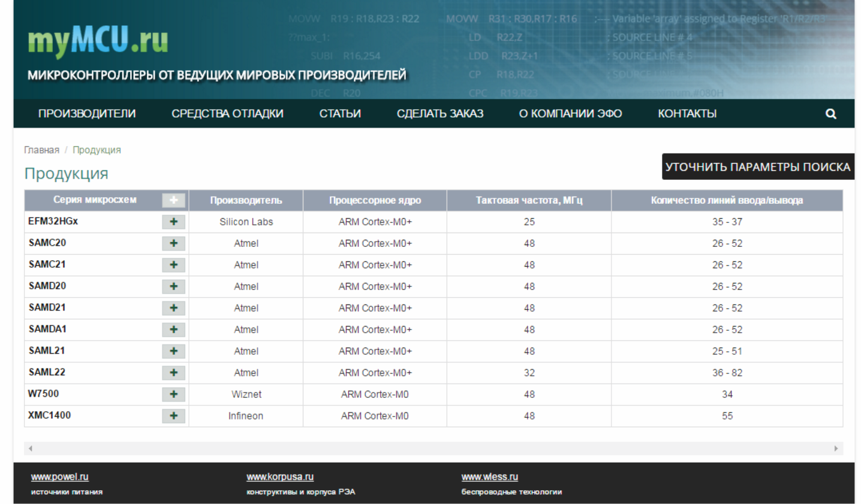This screenshot has width=861, height=504.
Task: Click the Тактовая частота, МГц column header
Action: tap(529, 200)
